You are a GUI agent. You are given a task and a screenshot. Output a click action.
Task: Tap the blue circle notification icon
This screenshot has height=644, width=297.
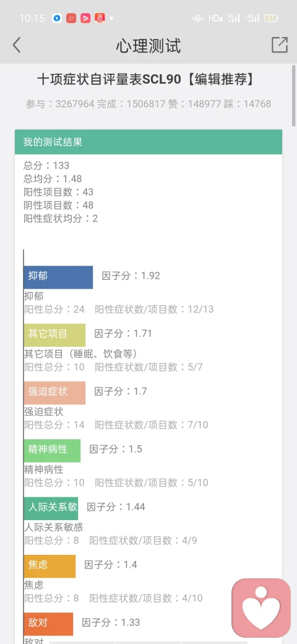click(x=57, y=18)
